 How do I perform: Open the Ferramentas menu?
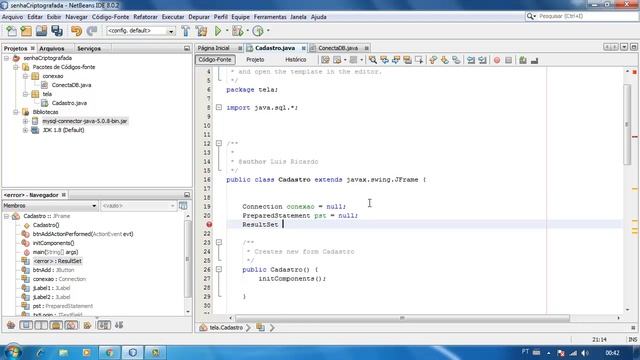click(x=270, y=17)
